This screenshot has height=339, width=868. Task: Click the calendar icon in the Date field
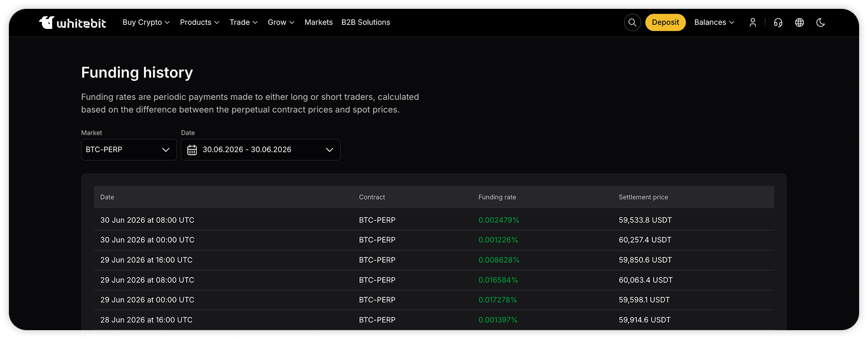(192, 149)
